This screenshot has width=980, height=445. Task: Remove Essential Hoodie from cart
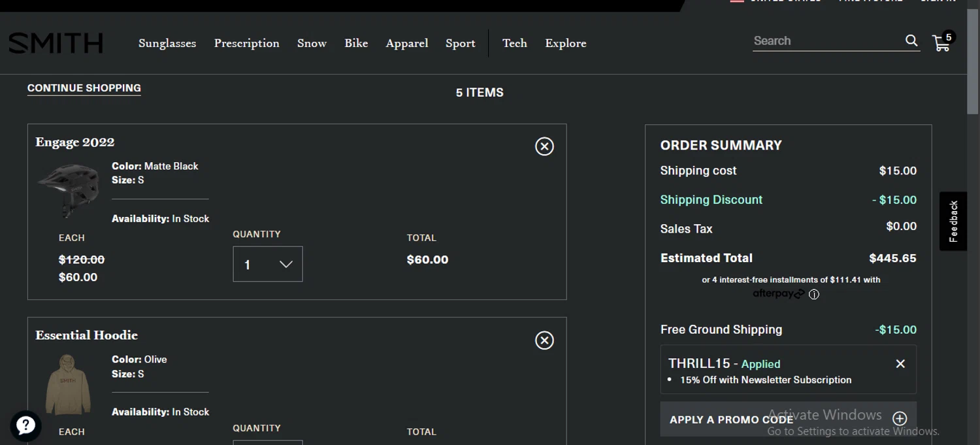pyautogui.click(x=544, y=340)
